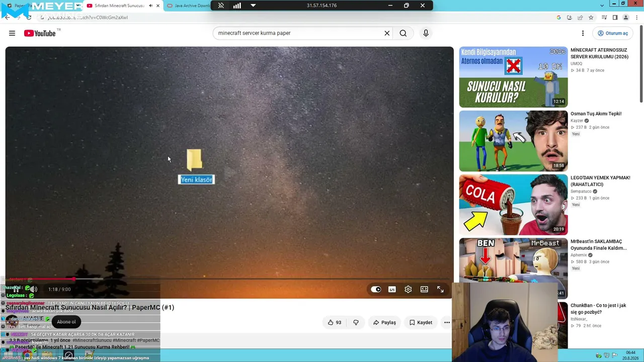The image size is (644, 362).
Task: Open the YouTube hamburger guide menu
Action: point(12,33)
